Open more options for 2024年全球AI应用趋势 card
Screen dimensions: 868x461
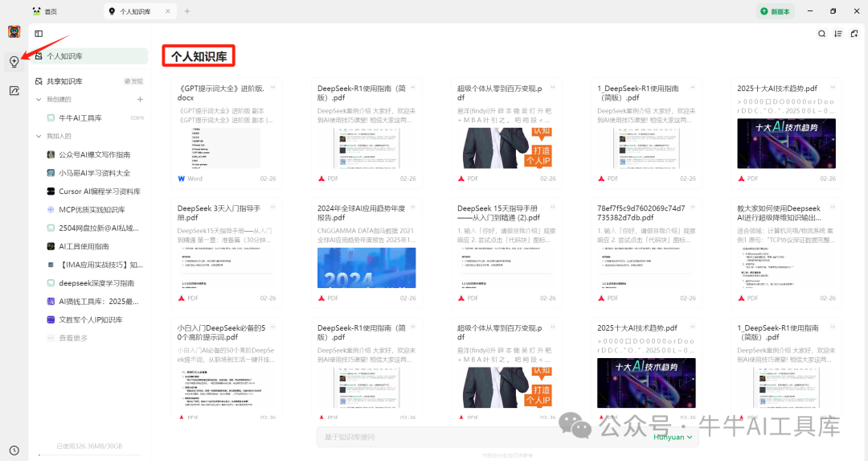coord(413,208)
